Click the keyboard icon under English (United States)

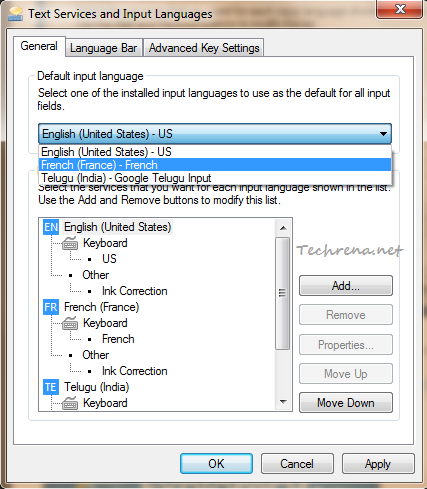point(70,243)
